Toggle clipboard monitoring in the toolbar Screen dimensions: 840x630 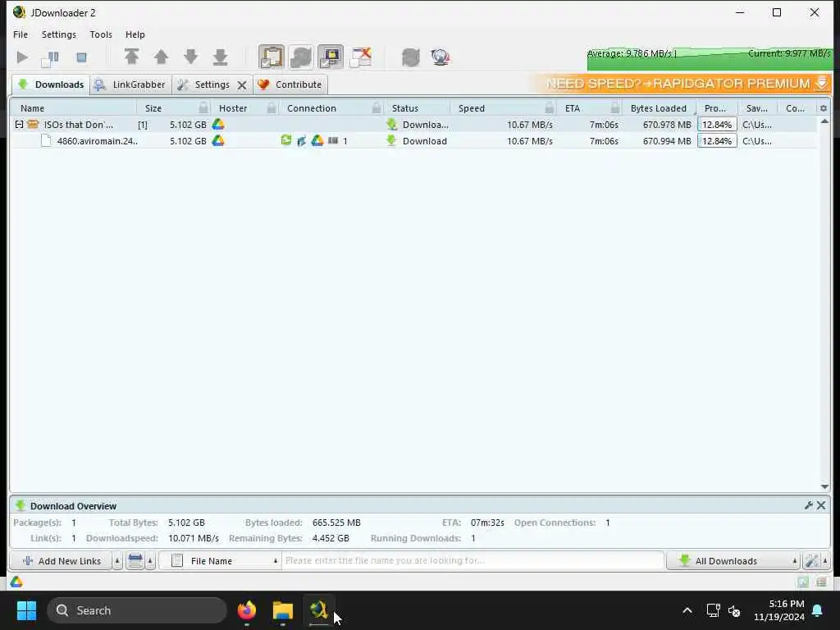pyautogui.click(x=272, y=57)
